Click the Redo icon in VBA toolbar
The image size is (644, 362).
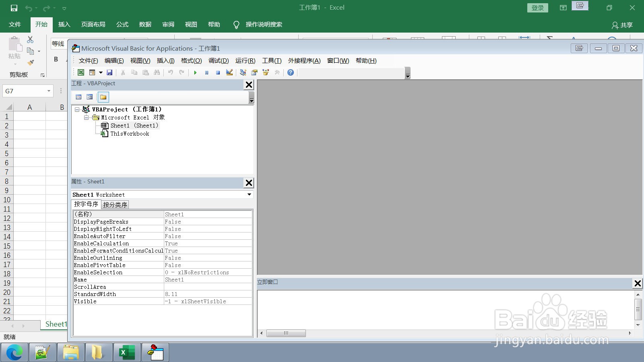tap(182, 72)
